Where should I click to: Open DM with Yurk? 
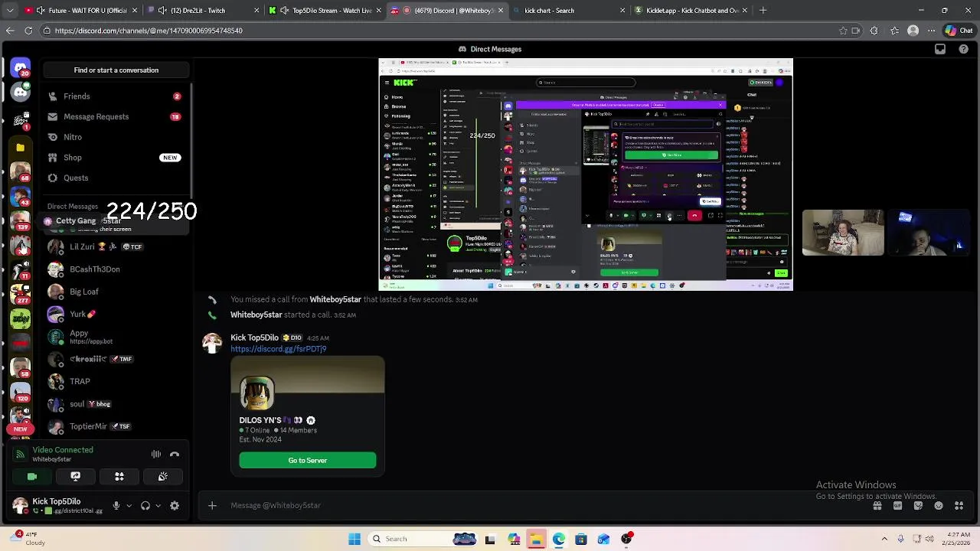coord(116,314)
